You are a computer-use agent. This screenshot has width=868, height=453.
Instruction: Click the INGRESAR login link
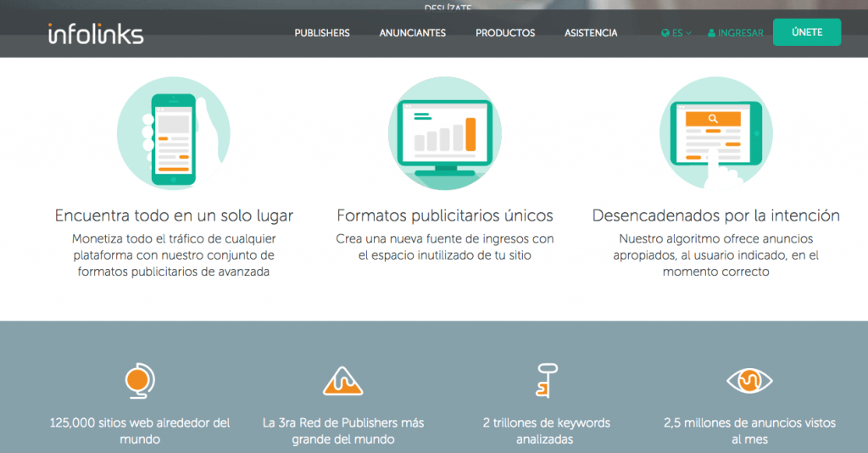click(x=736, y=33)
